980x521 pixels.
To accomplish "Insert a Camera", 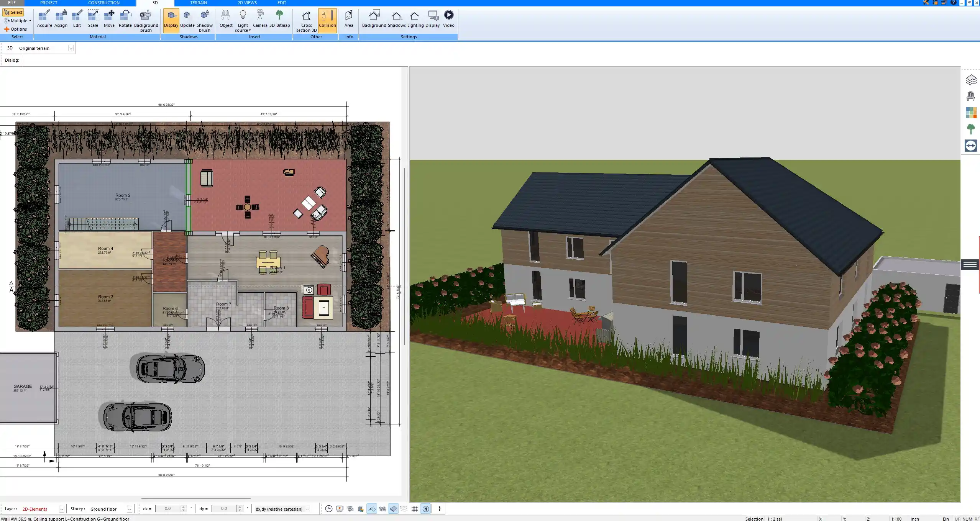I will pyautogui.click(x=260, y=19).
